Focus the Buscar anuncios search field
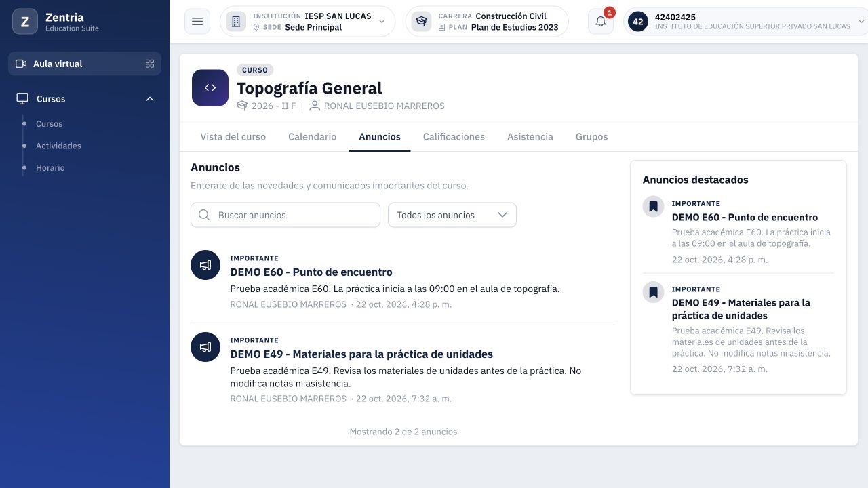 [x=285, y=215]
